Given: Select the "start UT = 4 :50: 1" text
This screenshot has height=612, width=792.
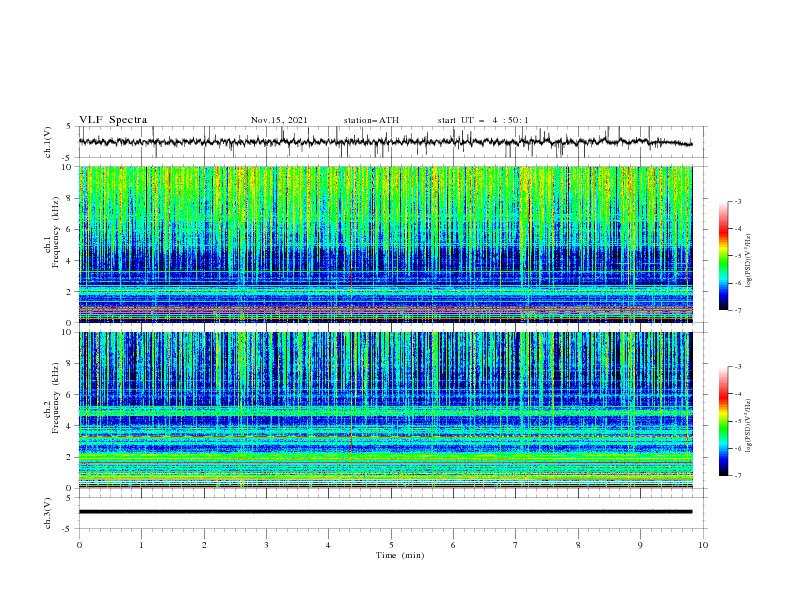Looking at the screenshot, I should coord(483,120).
